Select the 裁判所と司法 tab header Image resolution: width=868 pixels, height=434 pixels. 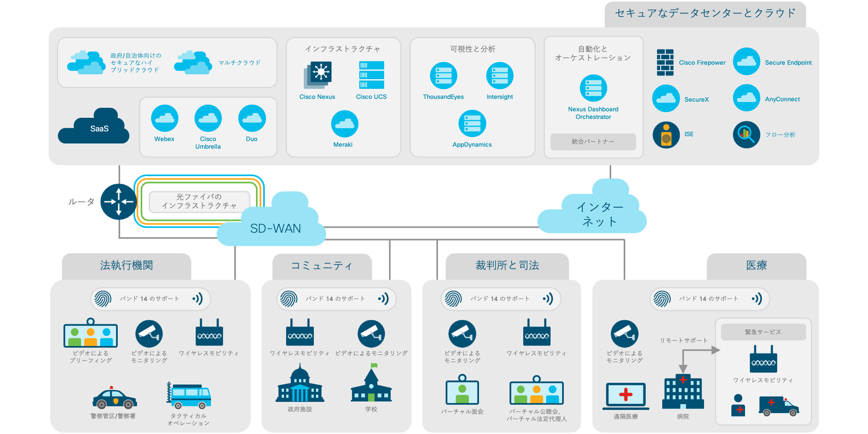pos(507,266)
